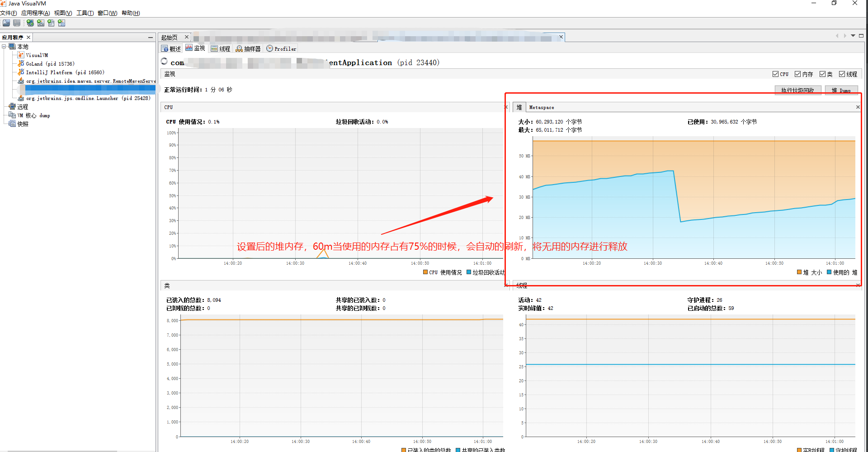868x452 pixels.
Task: Open the tab list dropdown arrow
Action: click(853, 36)
